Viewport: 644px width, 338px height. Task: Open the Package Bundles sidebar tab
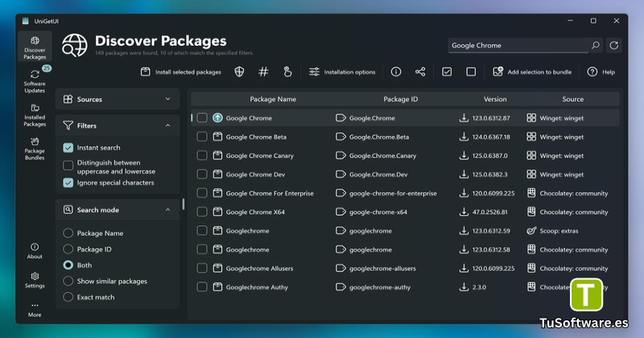35,148
